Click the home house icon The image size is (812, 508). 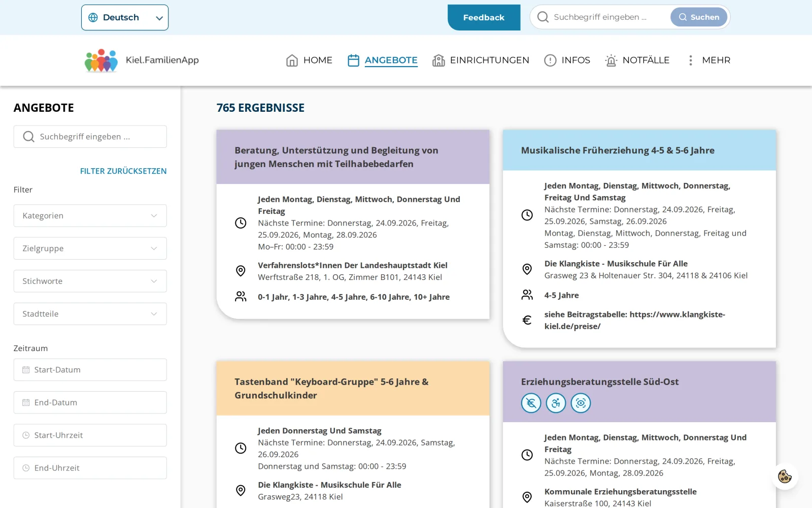click(292, 60)
